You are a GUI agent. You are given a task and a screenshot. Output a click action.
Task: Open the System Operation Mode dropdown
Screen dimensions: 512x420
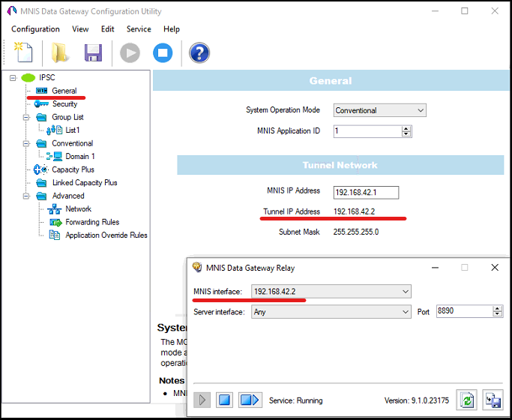click(x=421, y=110)
